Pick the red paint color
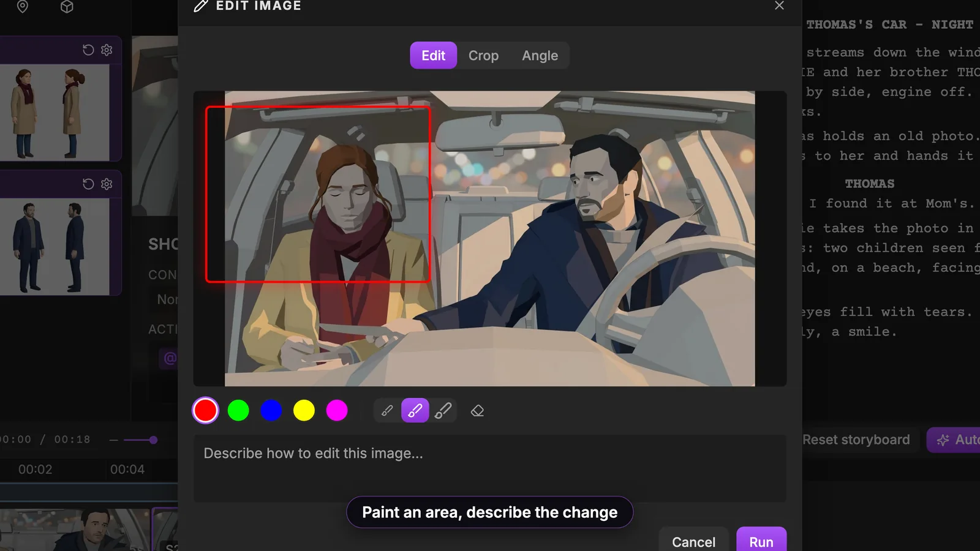Screen dimensions: 980x551 pyautogui.click(x=205, y=410)
